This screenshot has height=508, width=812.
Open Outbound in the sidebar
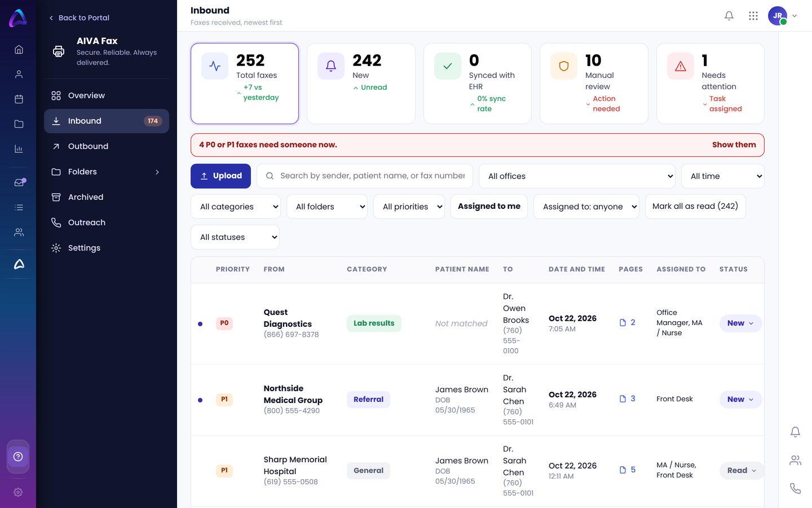pos(107,147)
